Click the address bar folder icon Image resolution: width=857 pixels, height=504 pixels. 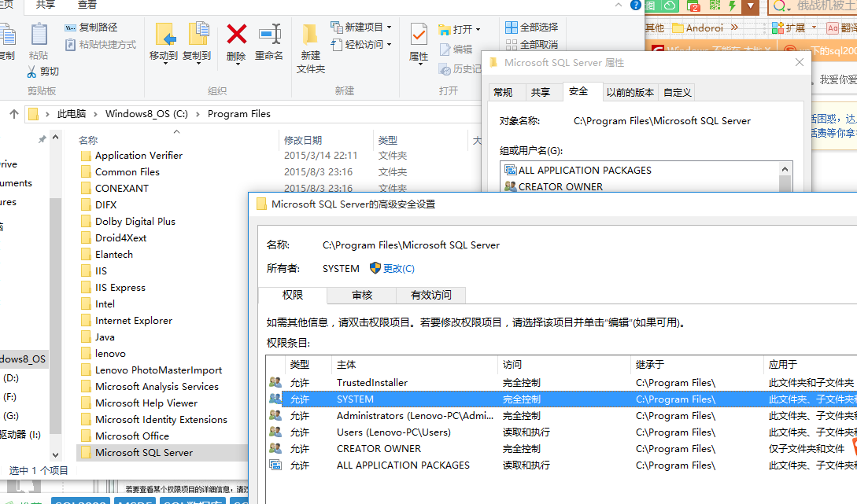[x=33, y=113]
